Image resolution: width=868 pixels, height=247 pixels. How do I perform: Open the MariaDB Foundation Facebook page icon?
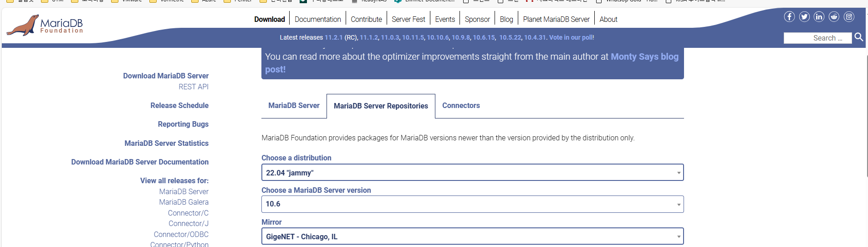coord(789,17)
